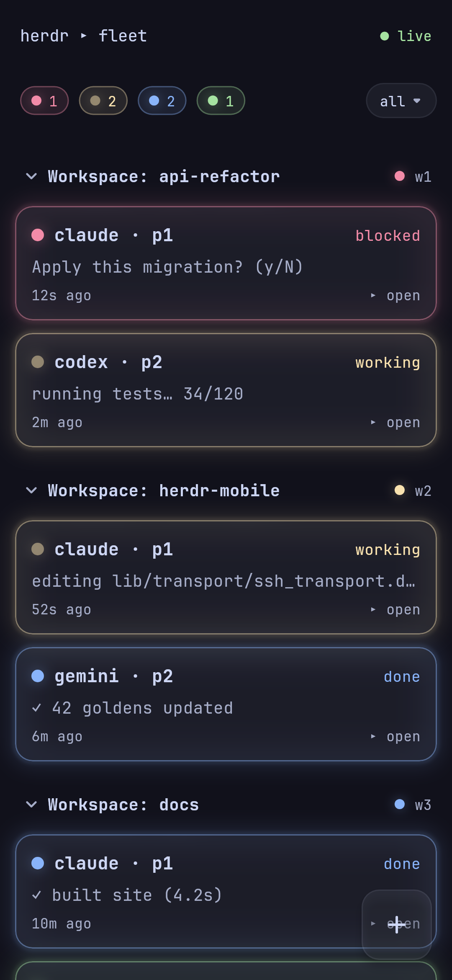This screenshot has height=980, width=452.
Task: Click the w3 workspace blue status dot
Action: (x=400, y=804)
